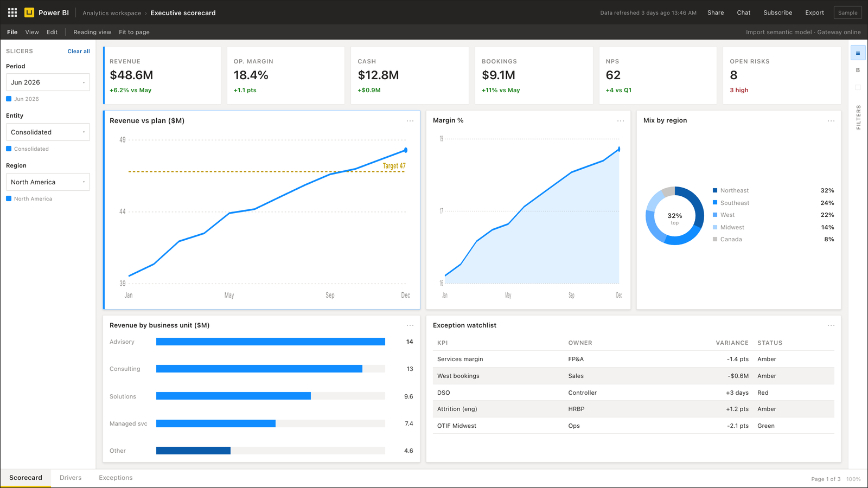
Task: Click the DSO row Red status
Action: (763, 393)
